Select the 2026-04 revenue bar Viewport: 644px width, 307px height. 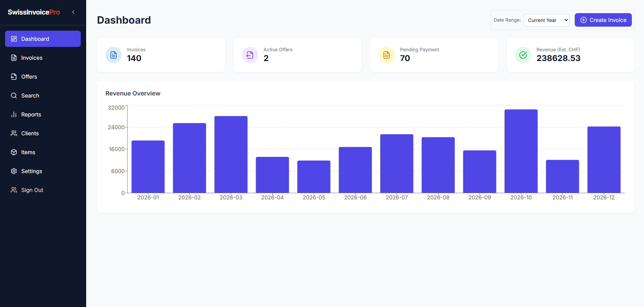point(272,175)
